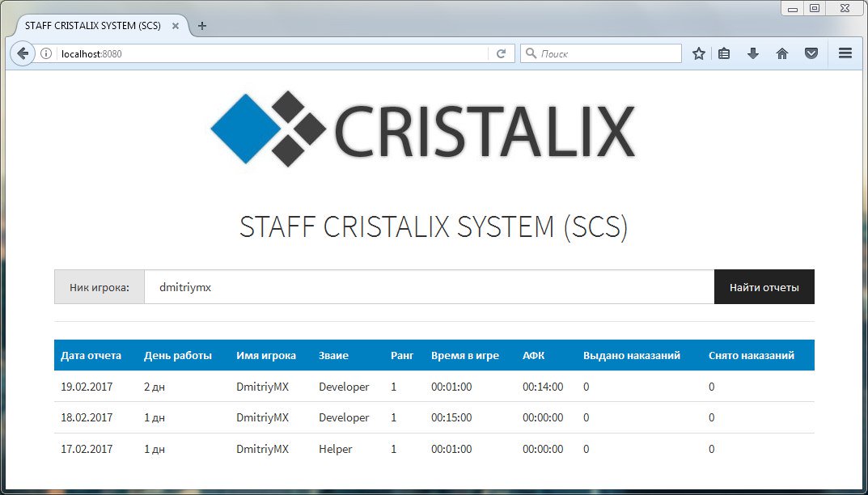Click the 00:14:00 AFK time cell

(x=543, y=387)
